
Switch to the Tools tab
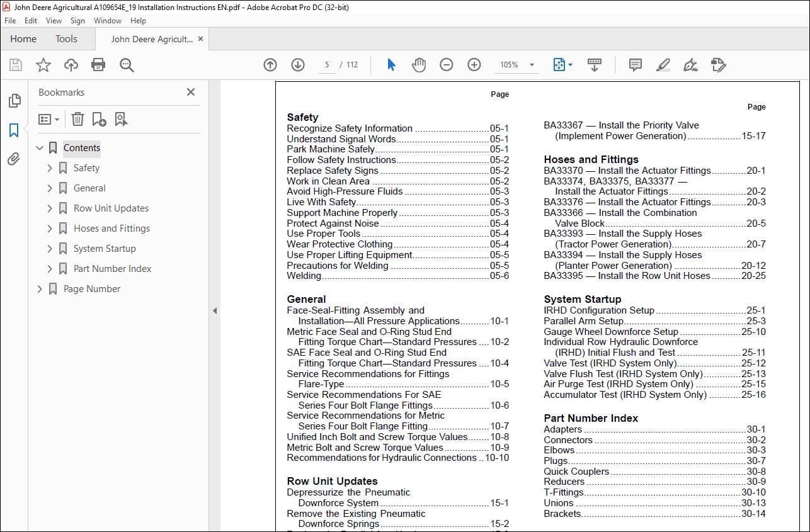click(x=66, y=39)
